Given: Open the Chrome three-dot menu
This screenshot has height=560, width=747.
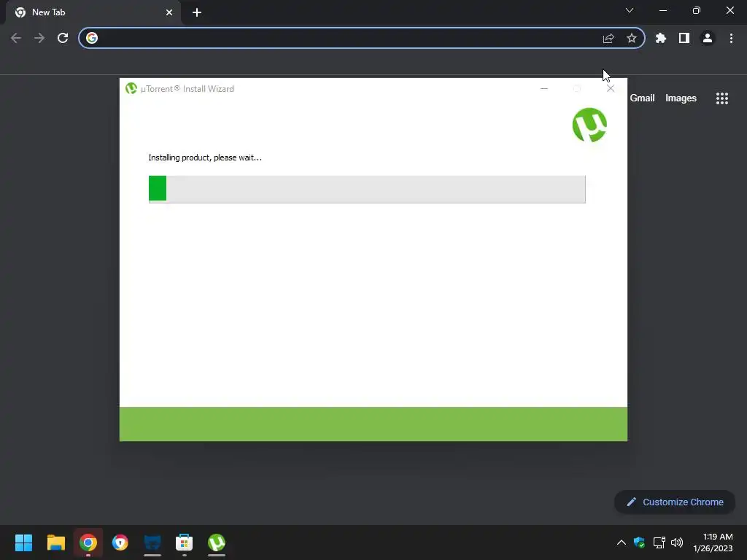Looking at the screenshot, I should point(731,38).
